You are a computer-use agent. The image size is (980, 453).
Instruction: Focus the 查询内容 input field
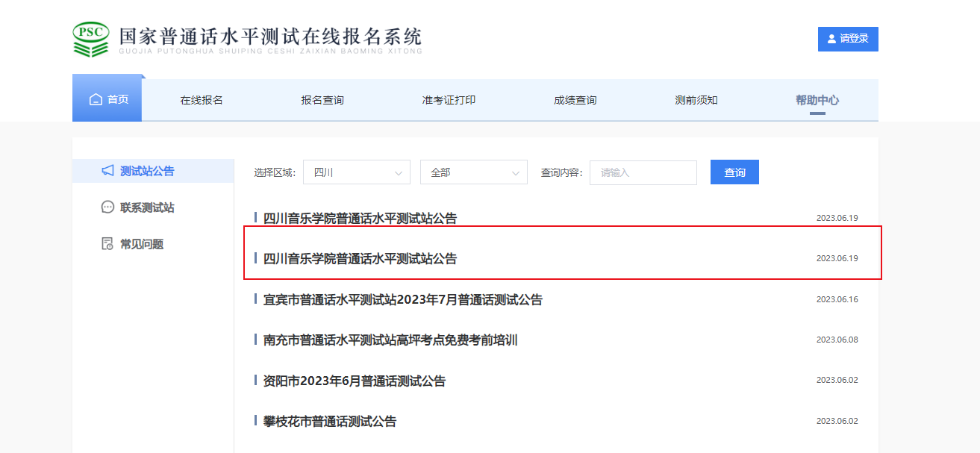(x=643, y=172)
